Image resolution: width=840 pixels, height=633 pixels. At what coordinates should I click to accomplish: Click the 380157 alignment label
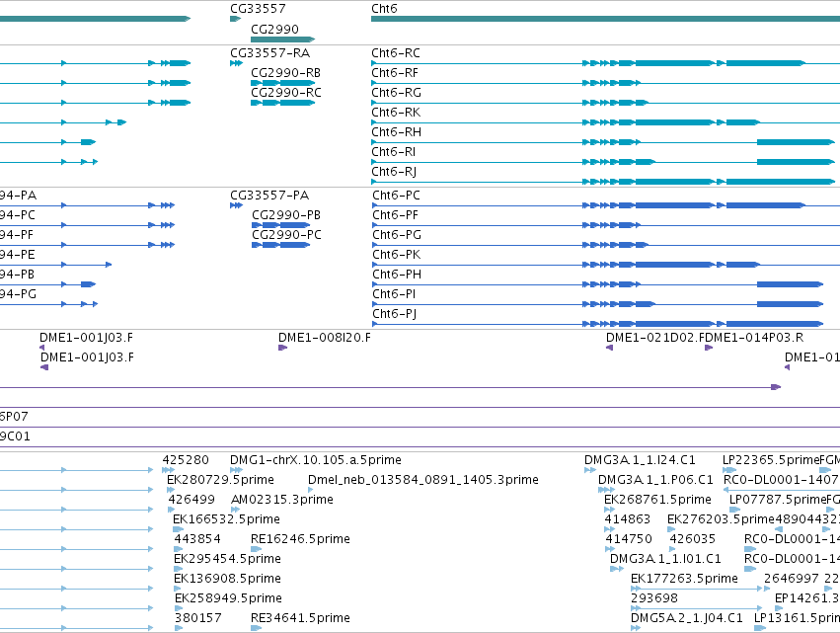coord(197,618)
